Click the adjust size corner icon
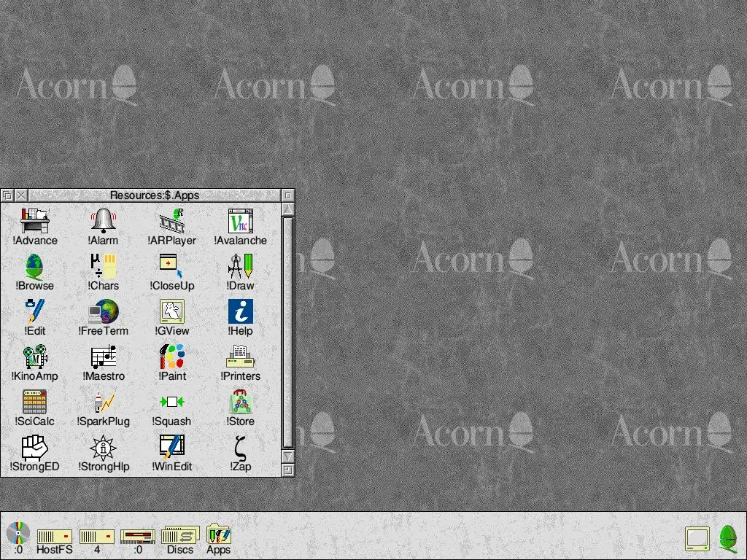This screenshot has height=560, width=747. pyautogui.click(x=287, y=470)
